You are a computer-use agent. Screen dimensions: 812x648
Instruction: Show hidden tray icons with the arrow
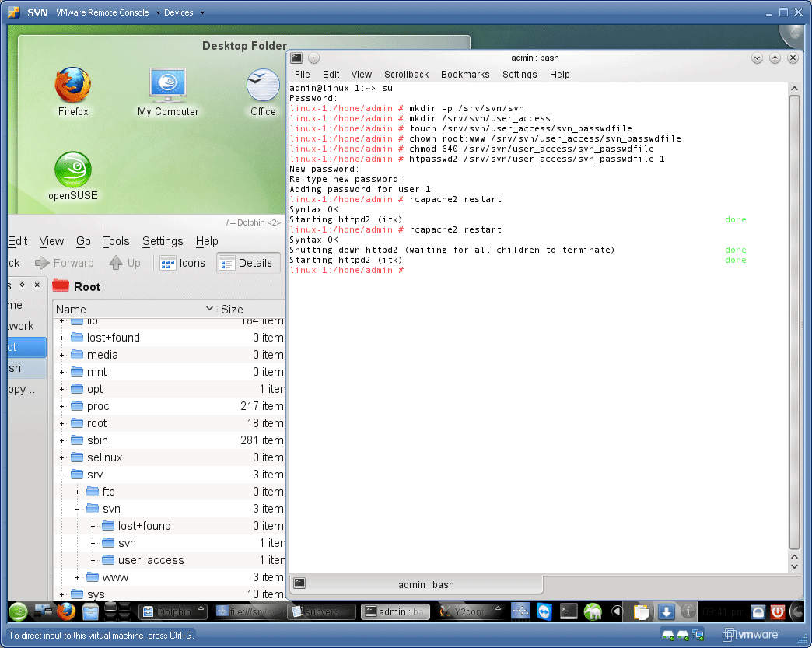[616, 611]
